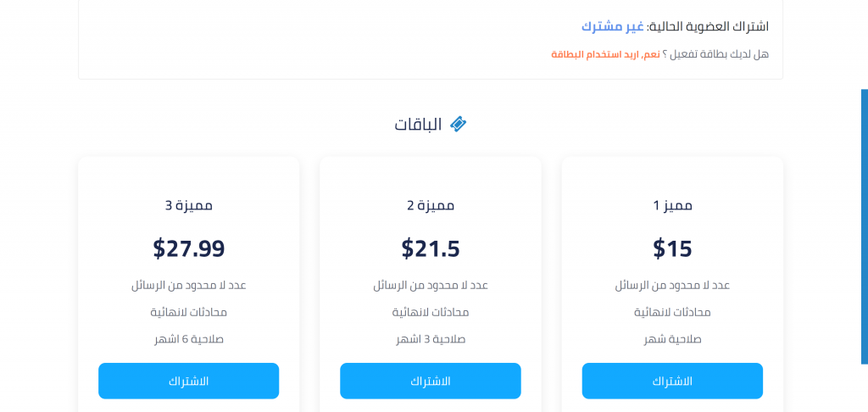Click the 'نعم, اريد استخدام البطاقة' link
The width and height of the screenshot is (868, 412).
coord(605,54)
